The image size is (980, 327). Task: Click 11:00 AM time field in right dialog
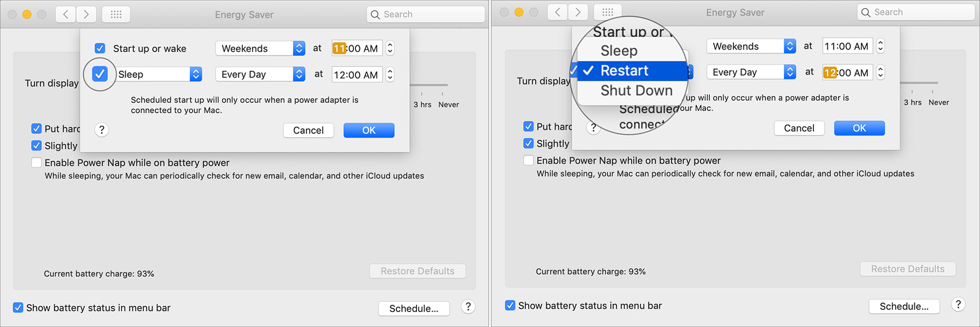pos(846,46)
